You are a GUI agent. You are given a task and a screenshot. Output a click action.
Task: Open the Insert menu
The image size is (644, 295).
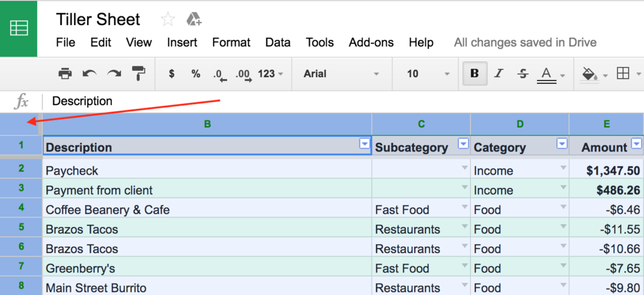pos(182,43)
